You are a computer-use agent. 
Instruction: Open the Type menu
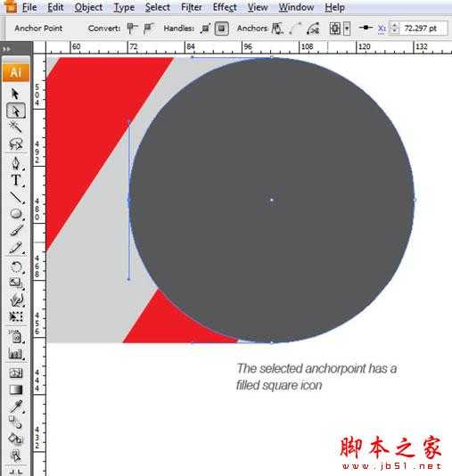coord(124,7)
